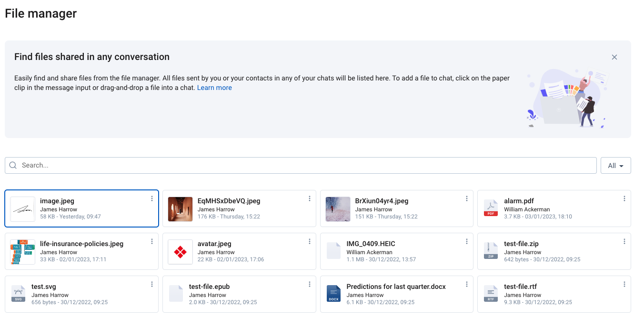The height and width of the screenshot is (317, 644).
Task: Follow the 'Learn more' link
Action: pyautogui.click(x=214, y=88)
